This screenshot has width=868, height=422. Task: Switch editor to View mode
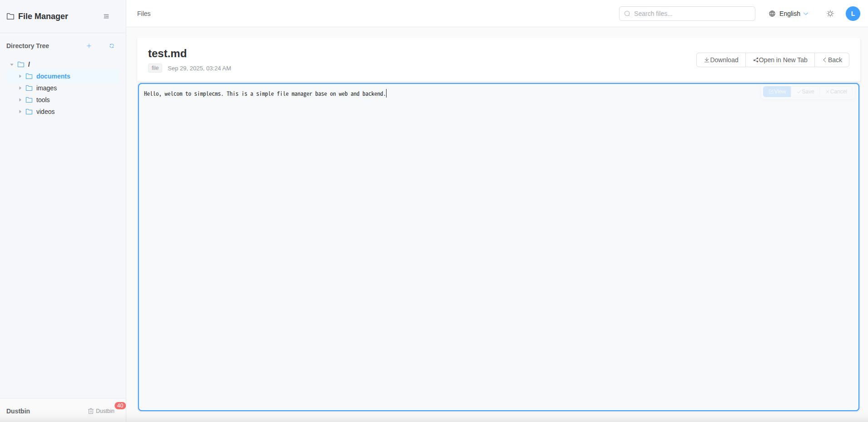coord(777,92)
